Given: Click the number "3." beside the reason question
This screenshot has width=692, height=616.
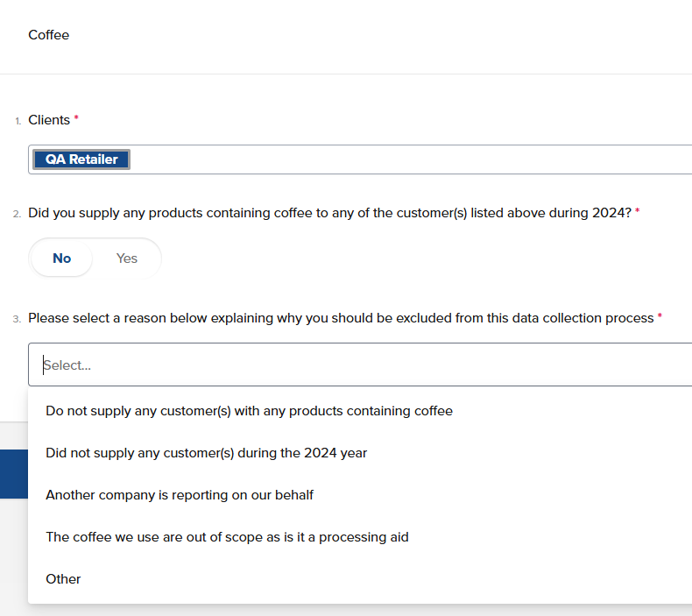Looking at the screenshot, I should pyautogui.click(x=17, y=319).
